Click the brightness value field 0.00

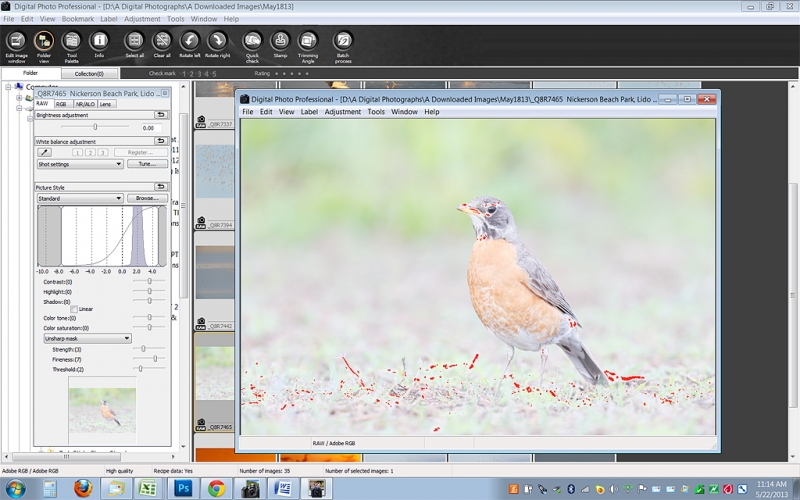pyautogui.click(x=152, y=128)
